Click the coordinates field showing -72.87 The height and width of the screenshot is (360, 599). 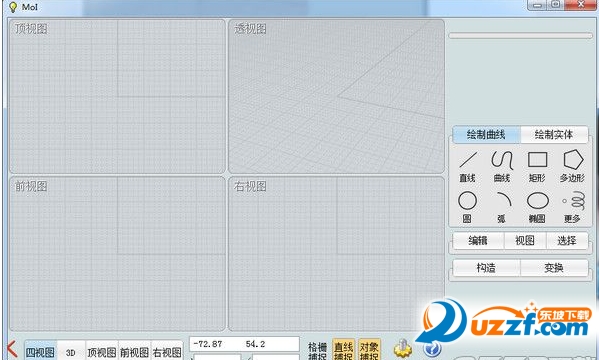[x=244, y=344]
